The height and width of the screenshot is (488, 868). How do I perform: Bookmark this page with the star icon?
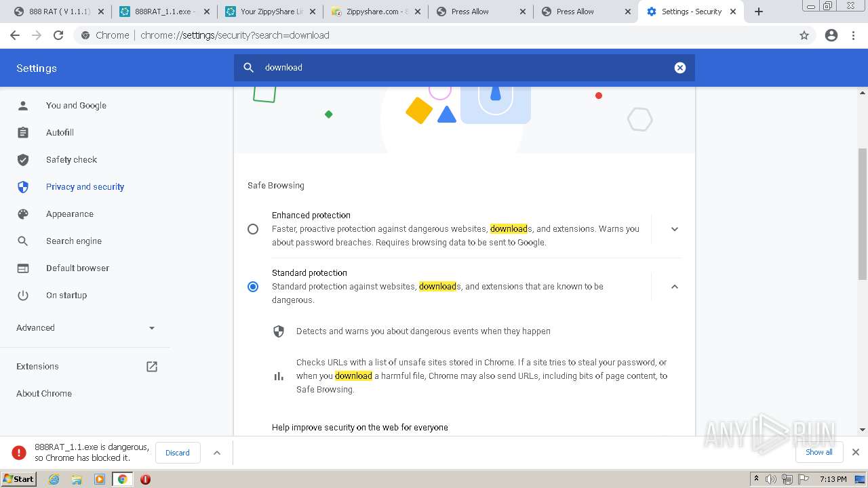[x=804, y=35]
